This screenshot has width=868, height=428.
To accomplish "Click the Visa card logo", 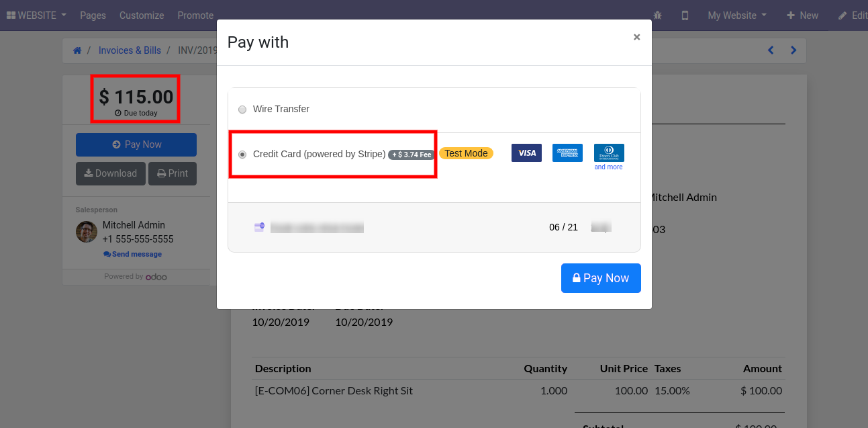I will pyautogui.click(x=526, y=153).
